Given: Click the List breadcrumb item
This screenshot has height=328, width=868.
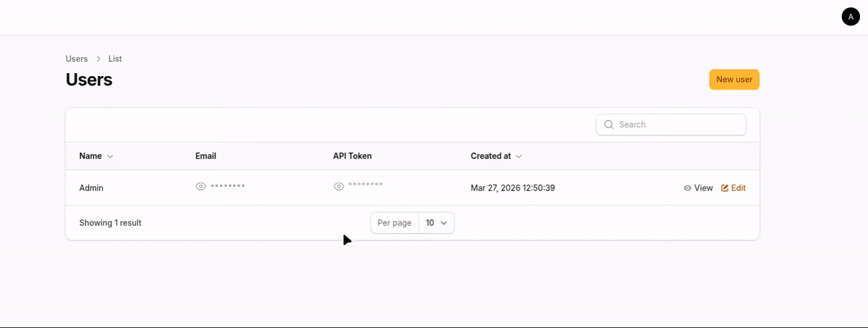Looking at the screenshot, I should [x=115, y=59].
